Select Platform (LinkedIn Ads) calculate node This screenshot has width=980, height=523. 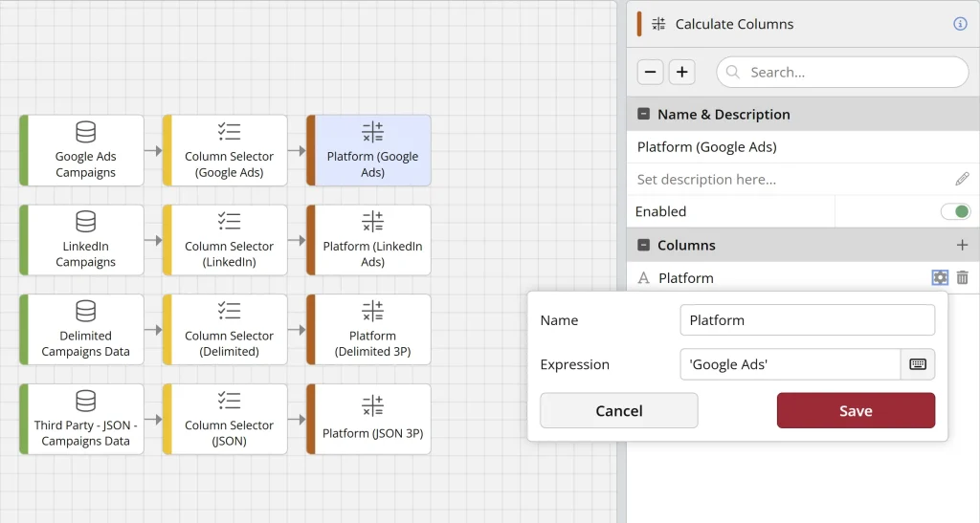click(368, 240)
